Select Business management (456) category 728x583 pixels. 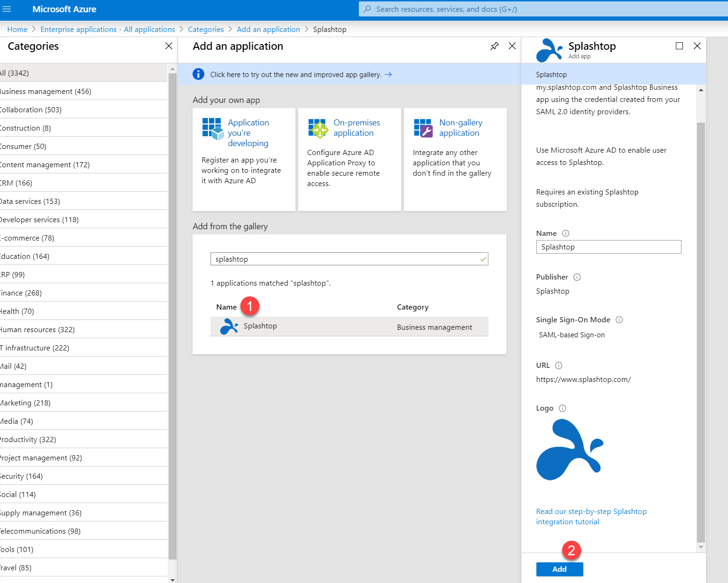pos(84,91)
